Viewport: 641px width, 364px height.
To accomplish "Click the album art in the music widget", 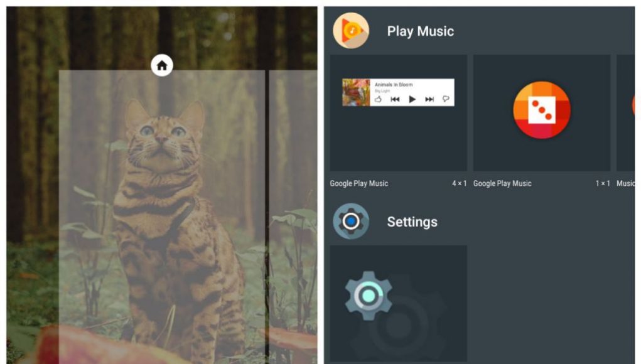I will tap(356, 92).
